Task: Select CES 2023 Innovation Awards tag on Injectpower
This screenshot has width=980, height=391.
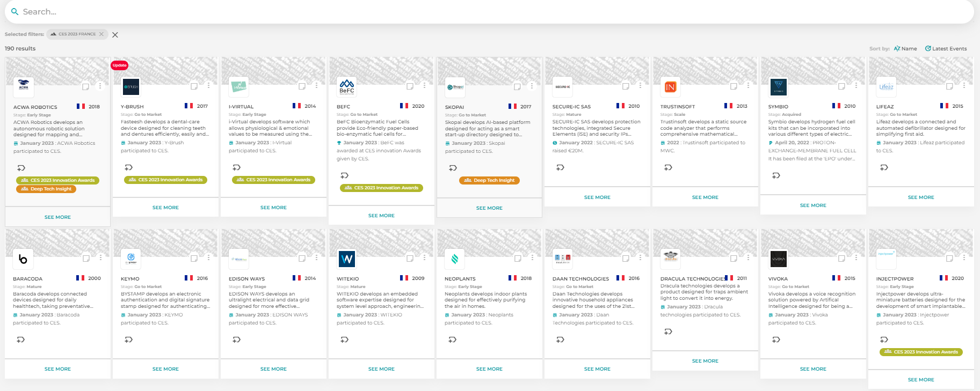Action: click(x=921, y=352)
